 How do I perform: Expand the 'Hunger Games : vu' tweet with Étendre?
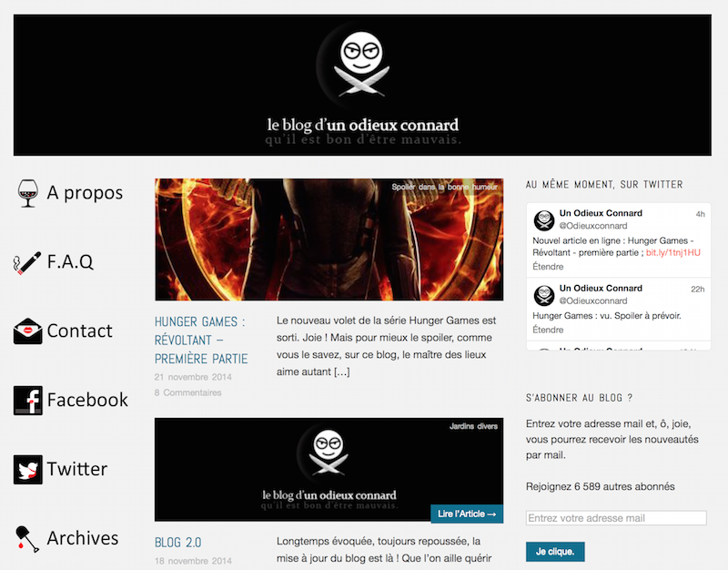pos(548,330)
